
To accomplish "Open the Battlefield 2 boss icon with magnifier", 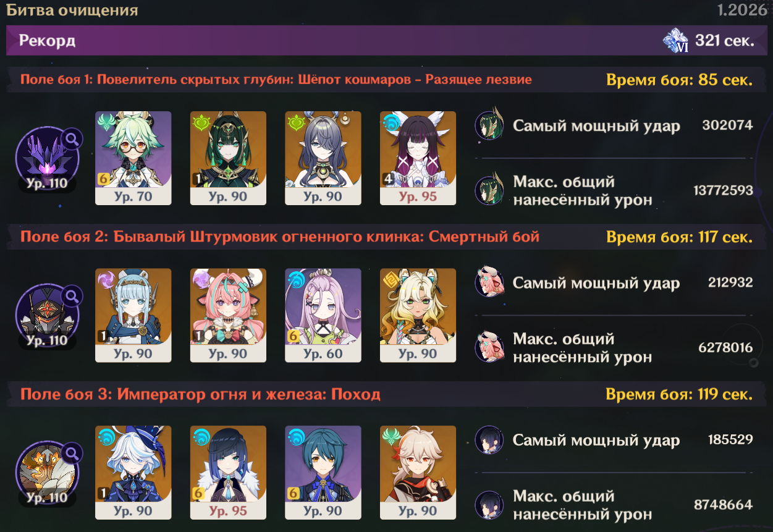I will click(48, 315).
